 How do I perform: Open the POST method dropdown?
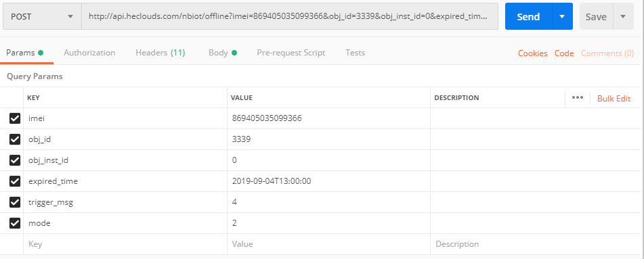click(x=42, y=16)
